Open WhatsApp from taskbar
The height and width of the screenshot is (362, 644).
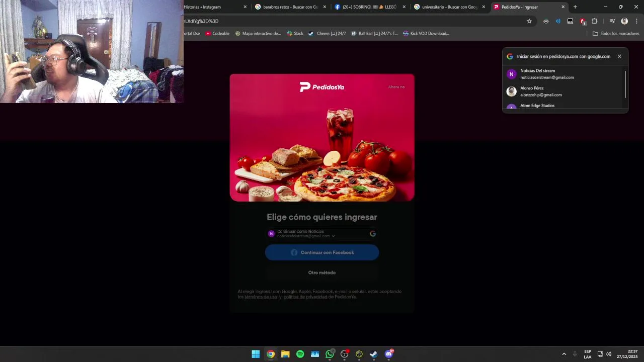[330, 354]
